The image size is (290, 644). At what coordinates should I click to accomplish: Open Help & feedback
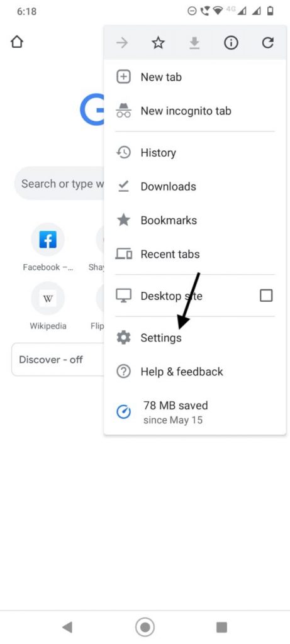195,372
